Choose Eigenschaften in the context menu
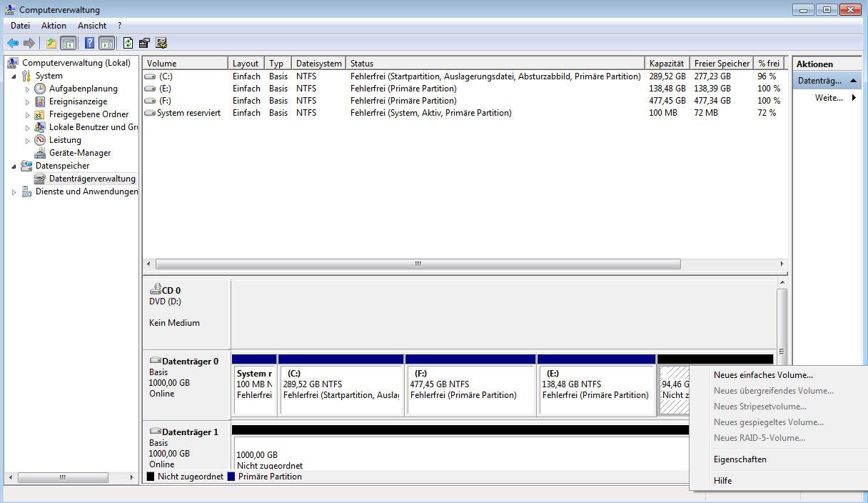Viewport: 868px width, 503px height. (740, 459)
